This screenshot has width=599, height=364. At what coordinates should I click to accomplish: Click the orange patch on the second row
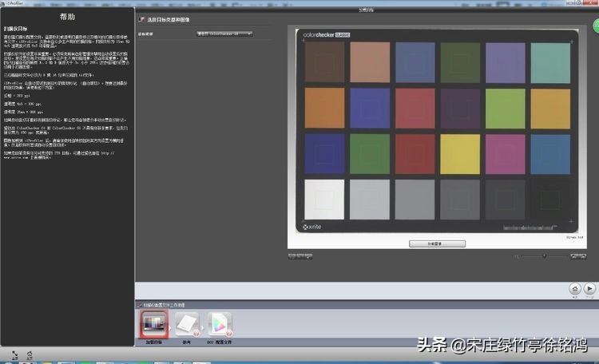coord(324,108)
